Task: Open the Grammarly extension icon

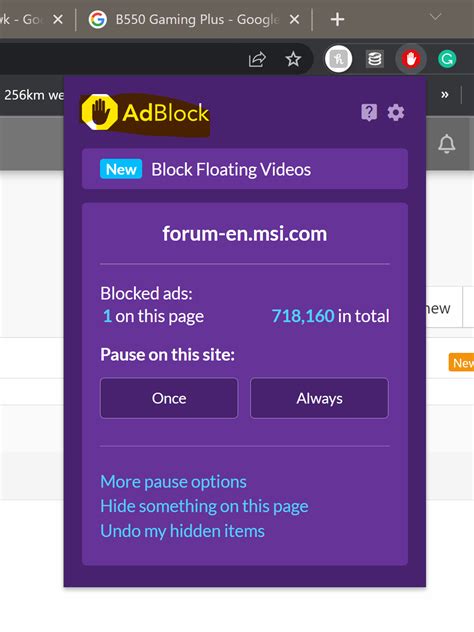Action: click(447, 60)
